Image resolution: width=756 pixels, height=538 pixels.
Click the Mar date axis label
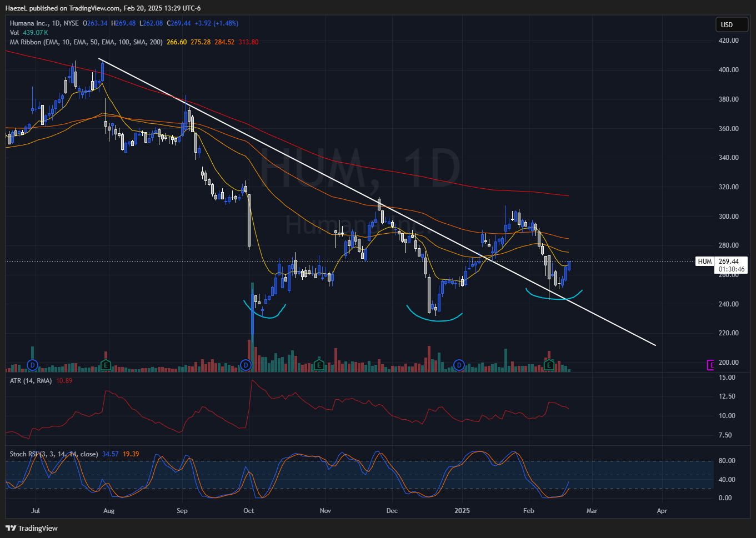coord(592,511)
